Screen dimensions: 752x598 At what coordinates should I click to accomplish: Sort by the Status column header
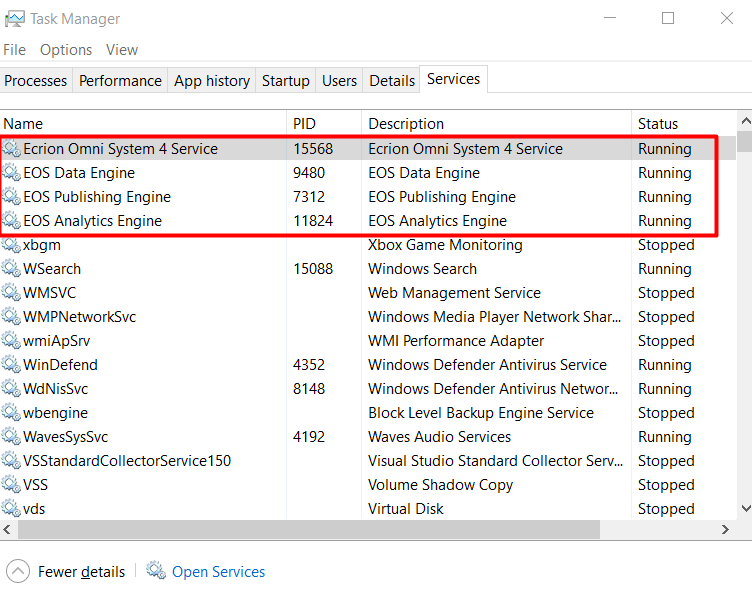pos(684,124)
